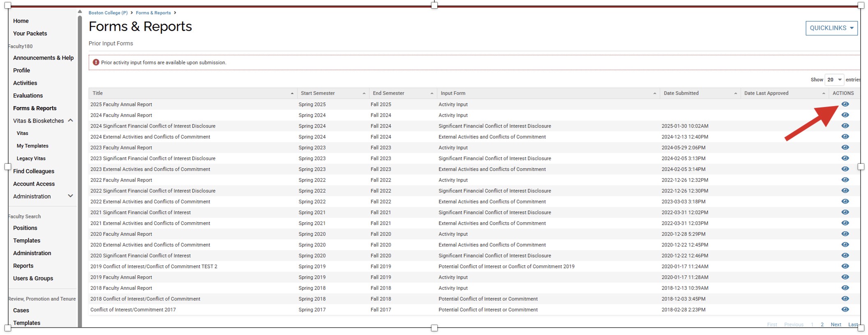This screenshot has height=335, width=868.
Task: Go to page 2 of results
Action: [822, 324]
